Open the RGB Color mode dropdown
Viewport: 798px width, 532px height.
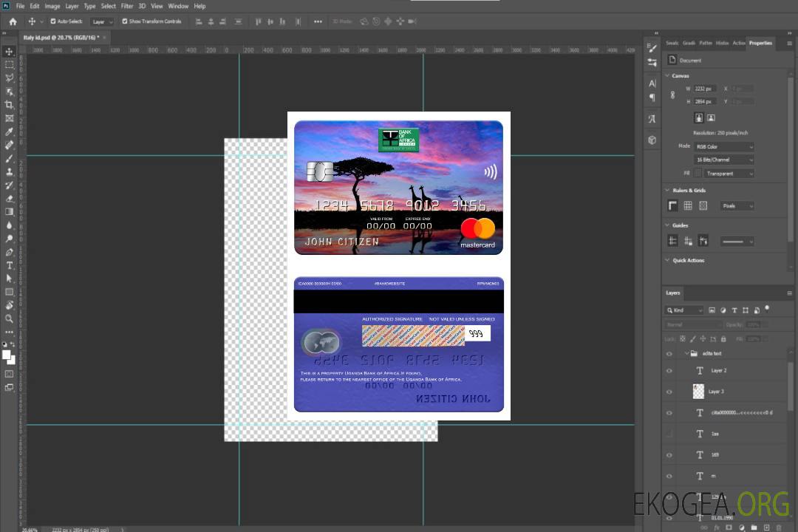coord(723,147)
